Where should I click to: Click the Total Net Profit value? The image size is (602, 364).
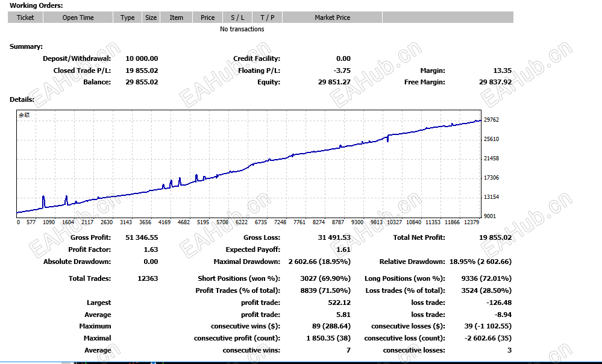click(495, 237)
